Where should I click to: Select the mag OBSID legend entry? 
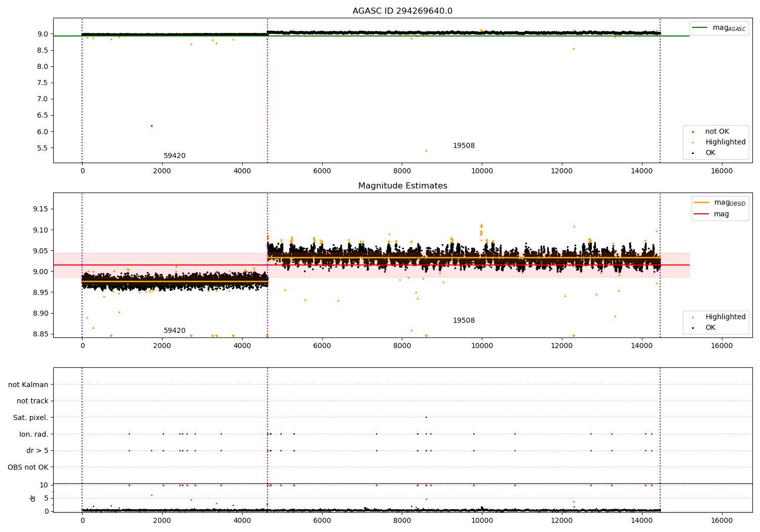[719, 203]
